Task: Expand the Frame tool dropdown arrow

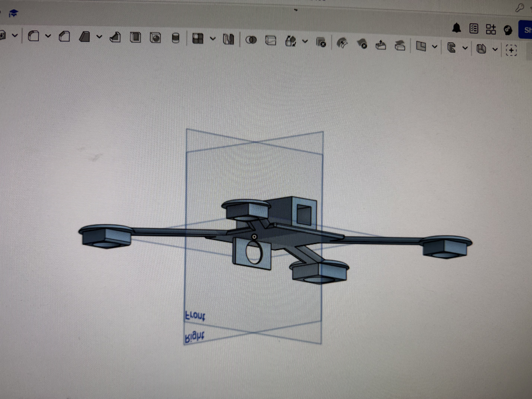Action: click(x=465, y=48)
